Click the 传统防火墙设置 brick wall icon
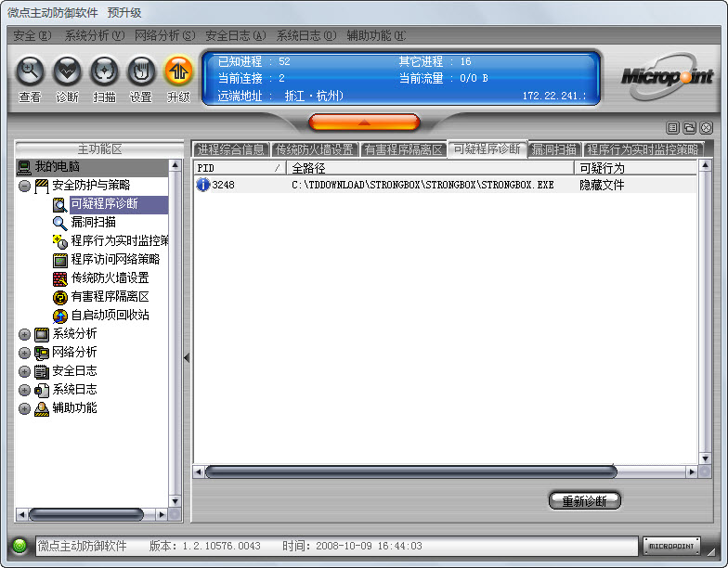The width and height of the screenshot is (728, 568). click(59, 278)
